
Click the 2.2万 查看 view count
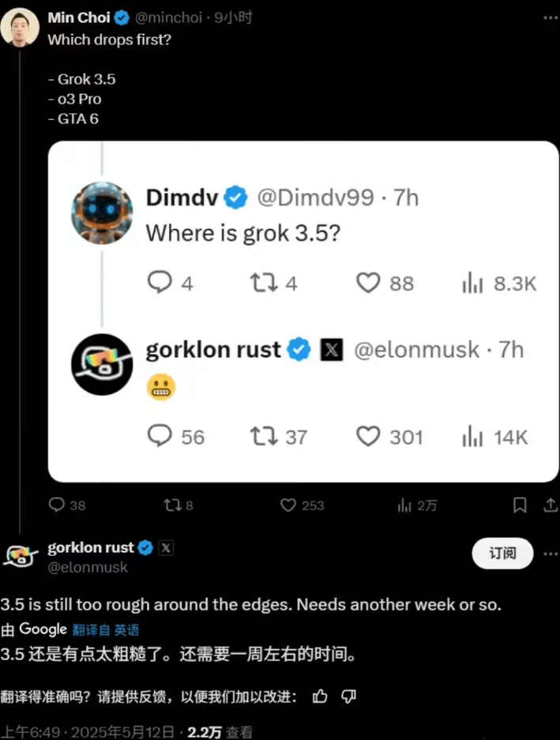coord(220,732)
